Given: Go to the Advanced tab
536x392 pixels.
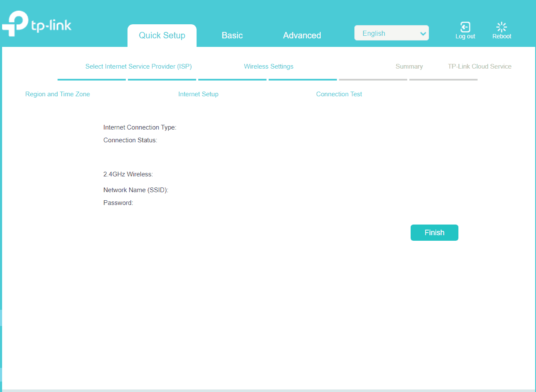Looking at the screenshot, I should [x=302, y=35].
